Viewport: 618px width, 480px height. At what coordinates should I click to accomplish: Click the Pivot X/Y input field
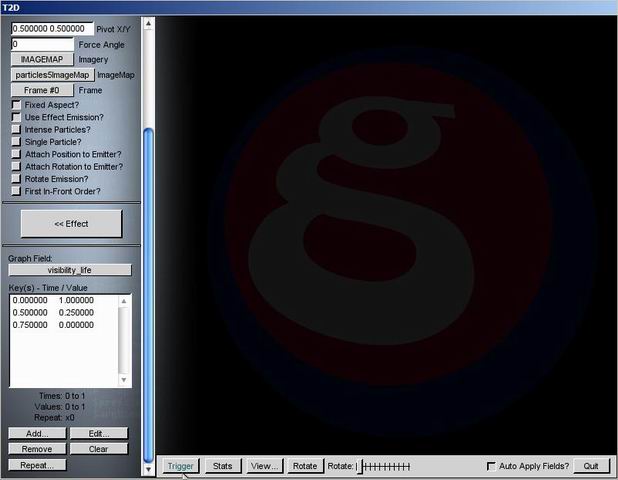pyautogui.click(x=52, y=29)
